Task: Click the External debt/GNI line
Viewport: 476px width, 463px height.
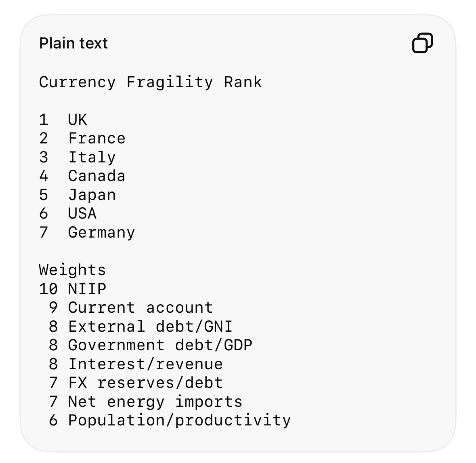Action: pos(140,326)
